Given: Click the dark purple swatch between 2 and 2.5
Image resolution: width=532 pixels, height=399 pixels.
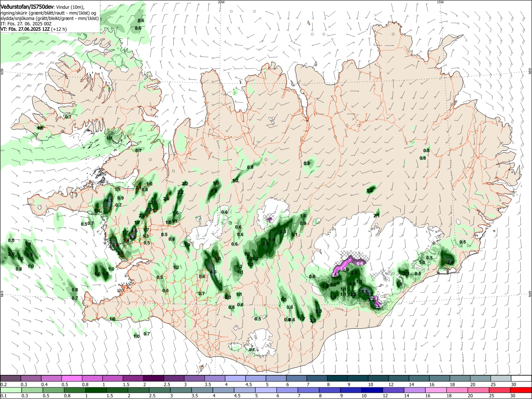Looking at the screenshot, I should point(153,378).
